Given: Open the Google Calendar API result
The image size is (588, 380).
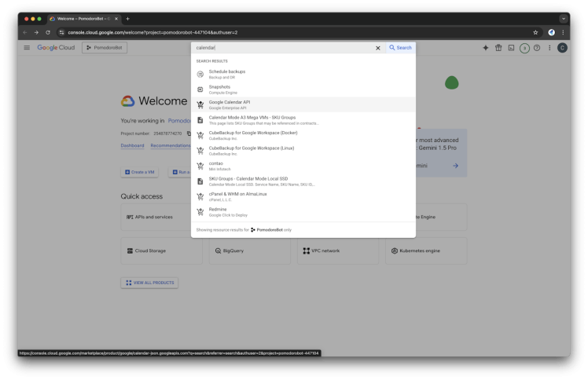Looking at the screenshot, I should (x=303, y=105).
